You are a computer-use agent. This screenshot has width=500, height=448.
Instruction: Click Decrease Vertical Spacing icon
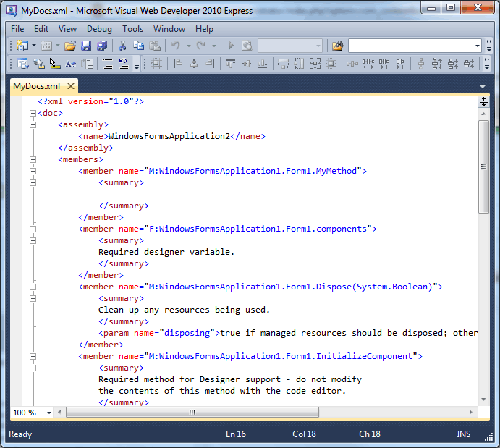(453, 64)
